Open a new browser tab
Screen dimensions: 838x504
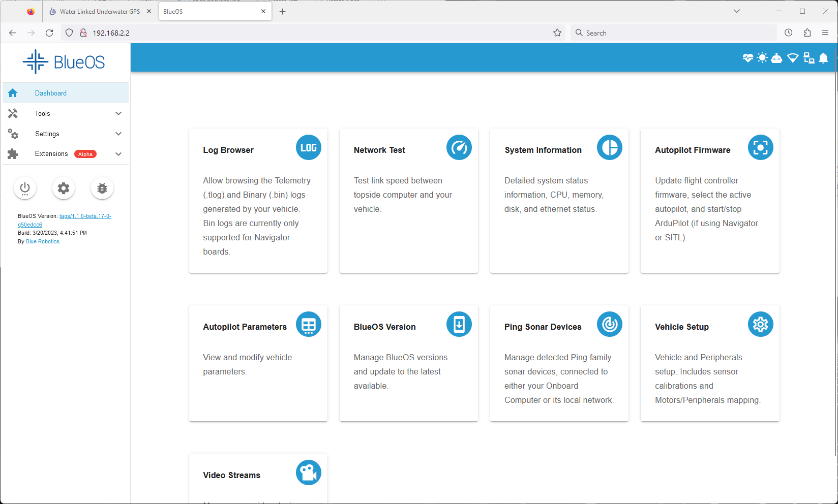pyautogui.click(x=283, y=11)
